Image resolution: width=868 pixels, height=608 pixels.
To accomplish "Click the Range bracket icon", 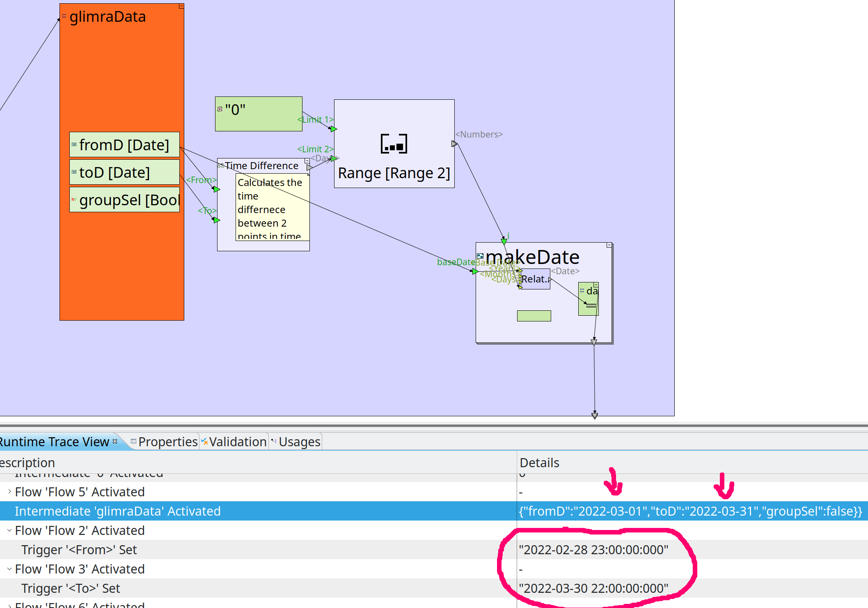I will pos(394,144).
